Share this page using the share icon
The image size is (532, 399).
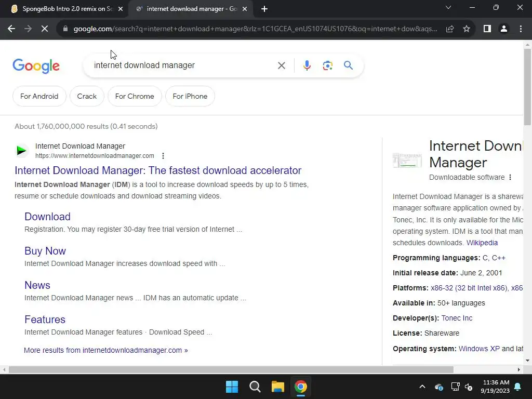point(450,29)
